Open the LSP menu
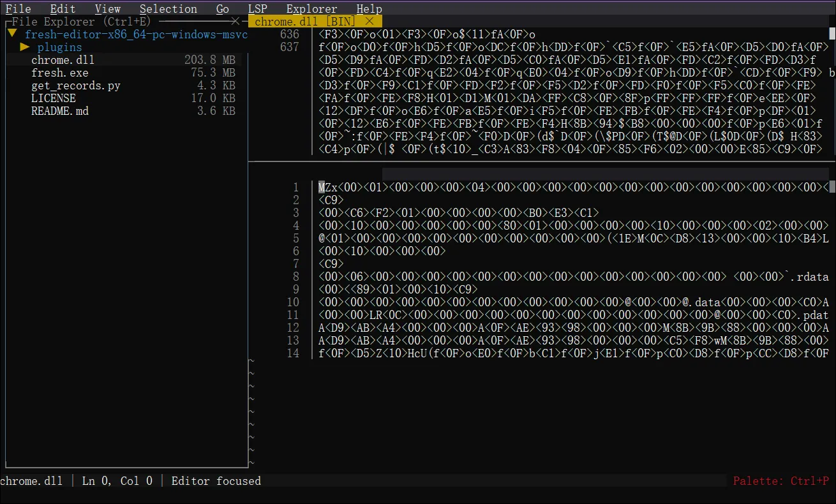The image size is (836, 504). click(257, 9)
